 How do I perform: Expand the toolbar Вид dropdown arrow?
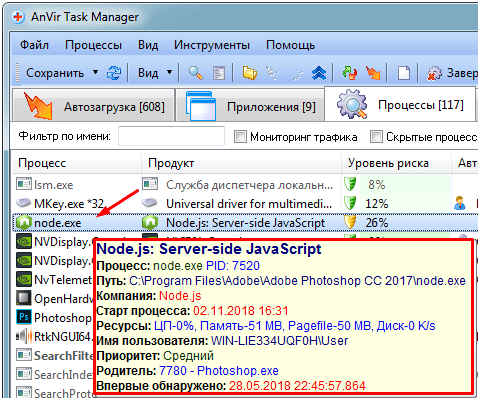[169, 72]
